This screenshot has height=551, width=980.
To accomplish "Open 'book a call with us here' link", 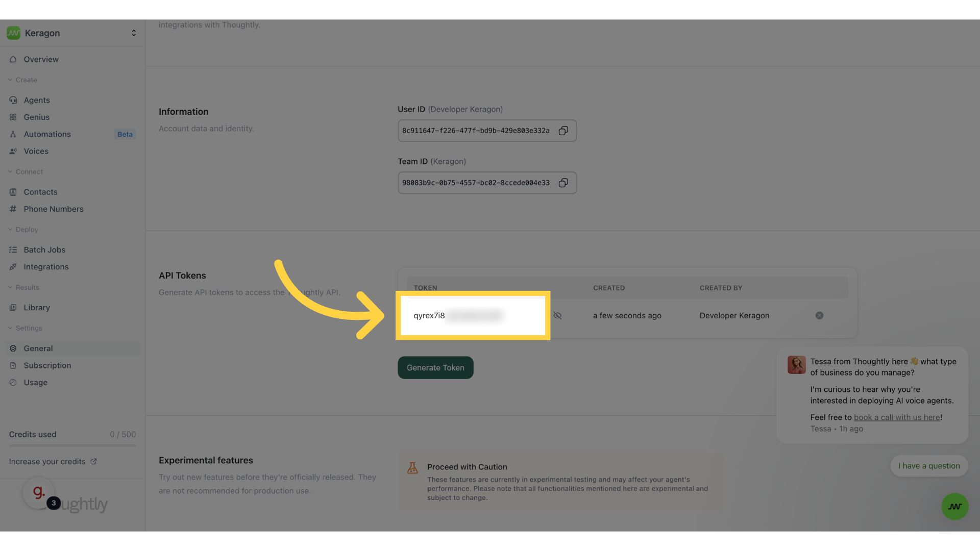I will click(x=897, y=417).
